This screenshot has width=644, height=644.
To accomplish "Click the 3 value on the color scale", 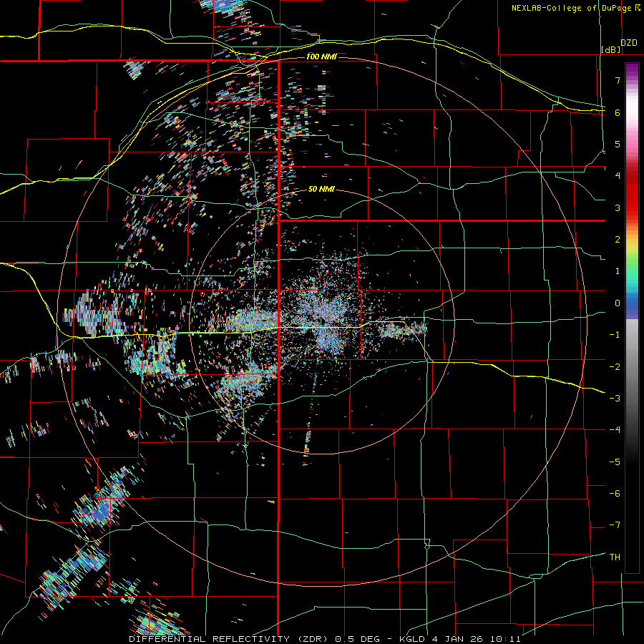I will point(618,208).
